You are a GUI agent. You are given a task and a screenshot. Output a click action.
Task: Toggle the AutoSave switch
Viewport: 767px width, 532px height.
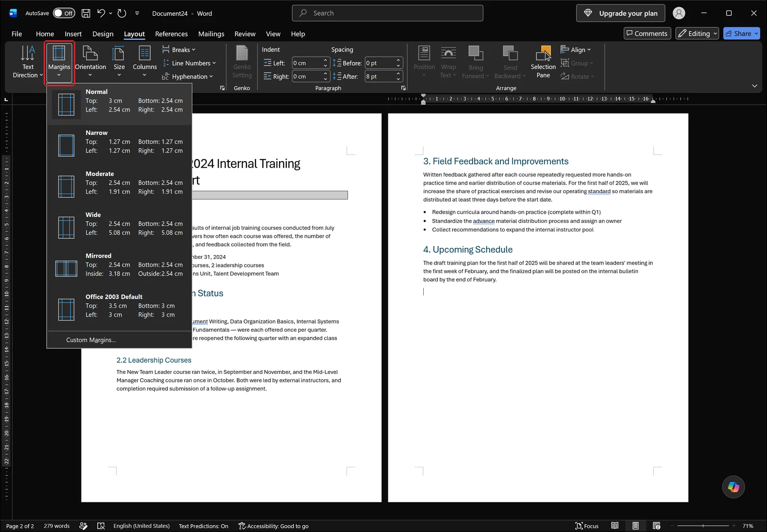[x=64, y=13]
